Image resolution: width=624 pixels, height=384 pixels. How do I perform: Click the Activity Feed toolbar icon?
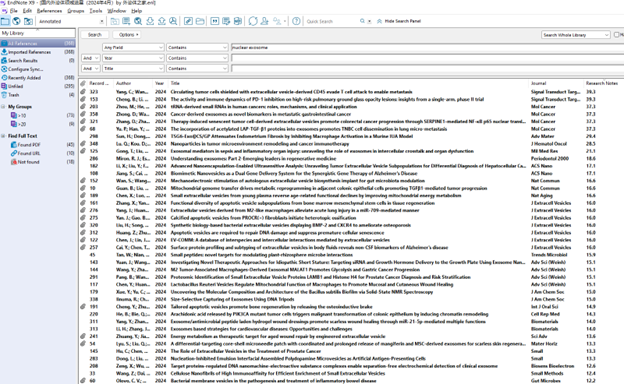coord(277,21)
